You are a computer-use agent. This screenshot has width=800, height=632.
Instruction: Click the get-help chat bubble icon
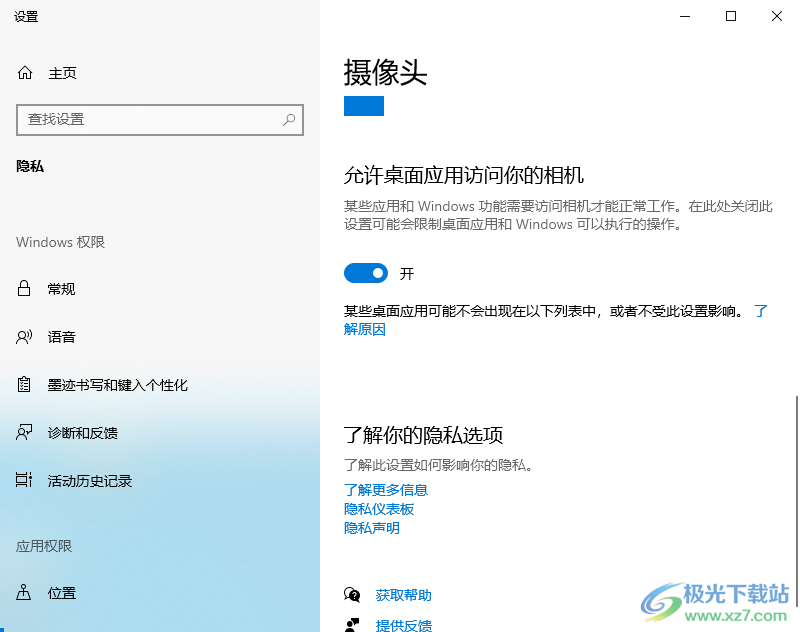point(352,595)
